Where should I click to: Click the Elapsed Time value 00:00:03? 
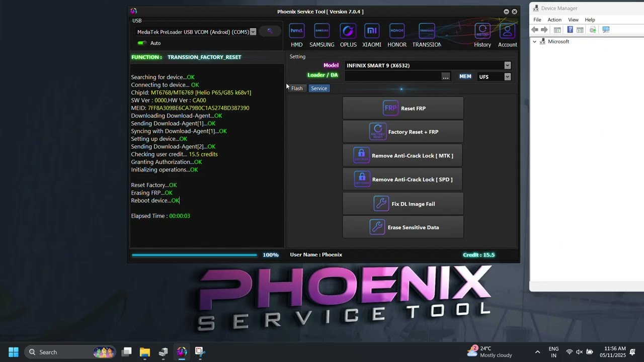180,216
